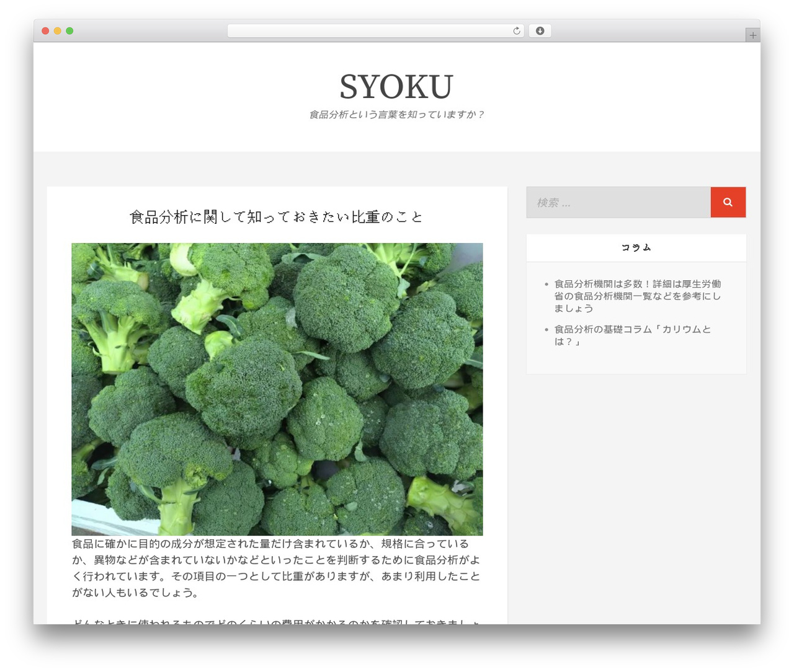
Task: Click the browser address bar
Action: 375,31
